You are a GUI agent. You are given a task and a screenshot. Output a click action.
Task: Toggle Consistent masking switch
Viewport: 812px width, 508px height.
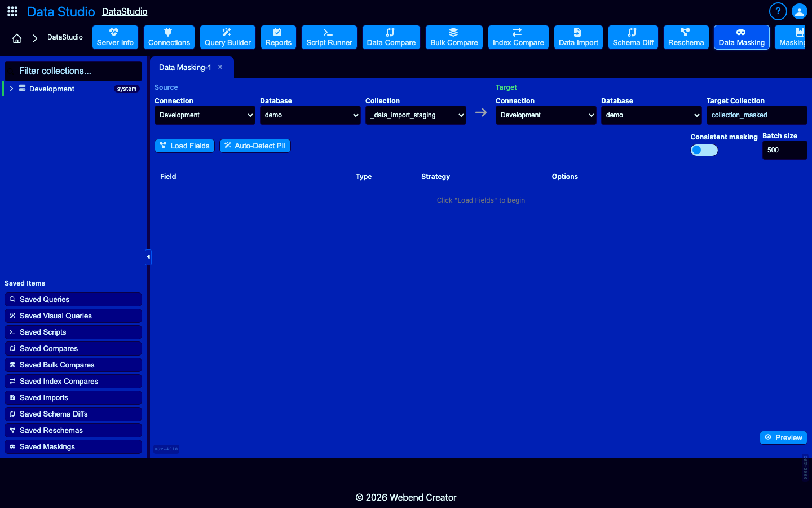click(704, 150)
